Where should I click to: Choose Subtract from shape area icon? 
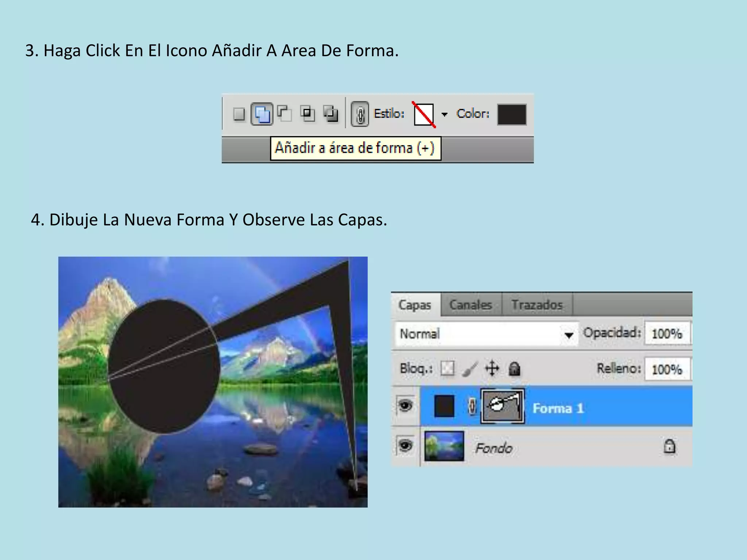pyautogui.click(x=284, y=113)
